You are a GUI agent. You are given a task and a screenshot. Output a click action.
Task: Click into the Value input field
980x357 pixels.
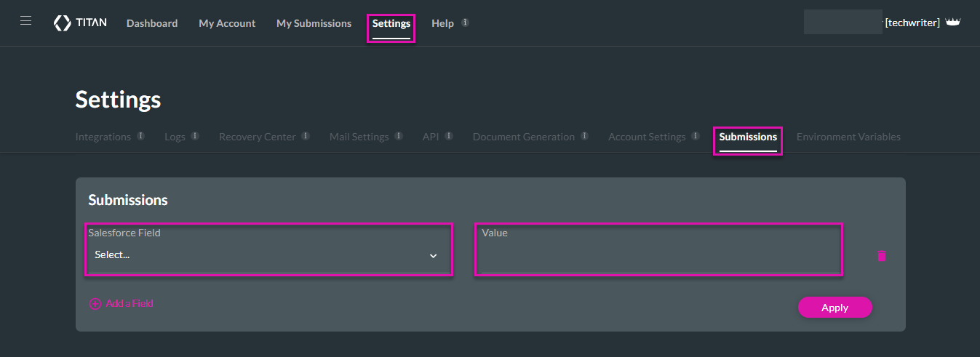pyautogui.click(x=659, y=257)
